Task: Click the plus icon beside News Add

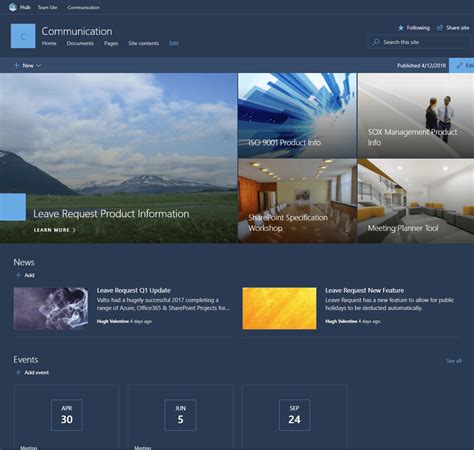Action: 18,275
